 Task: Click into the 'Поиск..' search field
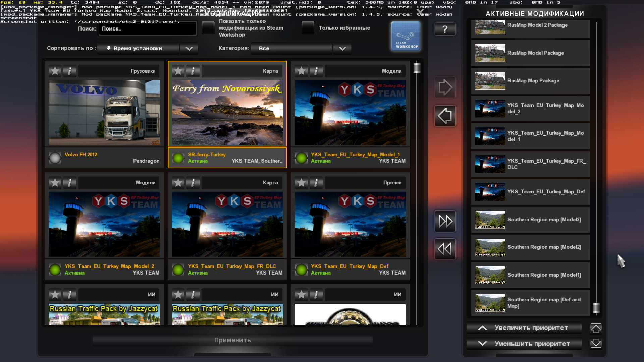(x=148, y=28)
